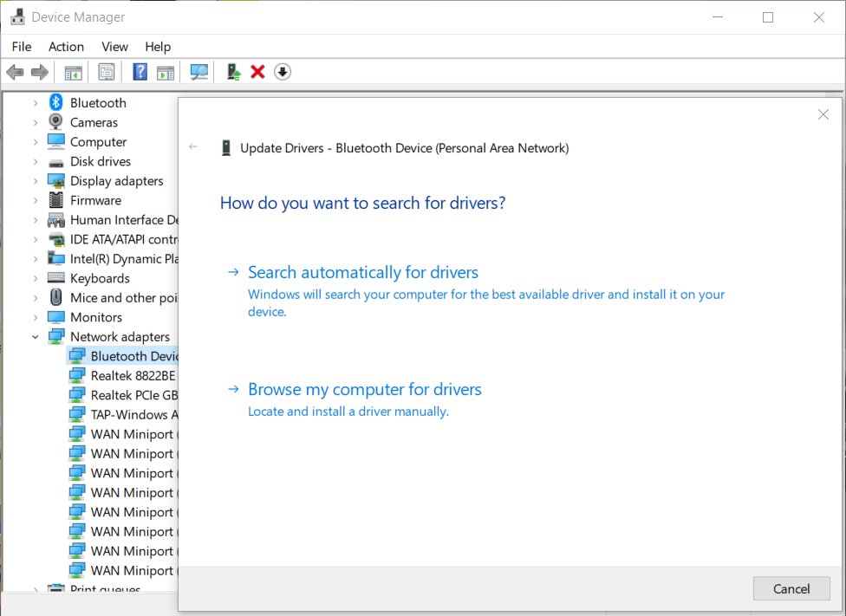The height and width of the screenshot is (616, 846).
Task: Click the back arrow in the Update Drivers wizard
Action: point(192,147)
